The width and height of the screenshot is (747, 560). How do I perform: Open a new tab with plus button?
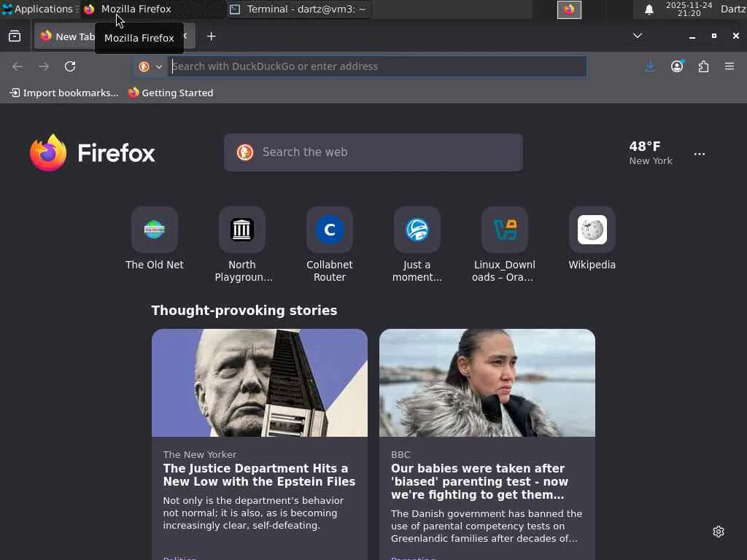click(x=211, y=36)
